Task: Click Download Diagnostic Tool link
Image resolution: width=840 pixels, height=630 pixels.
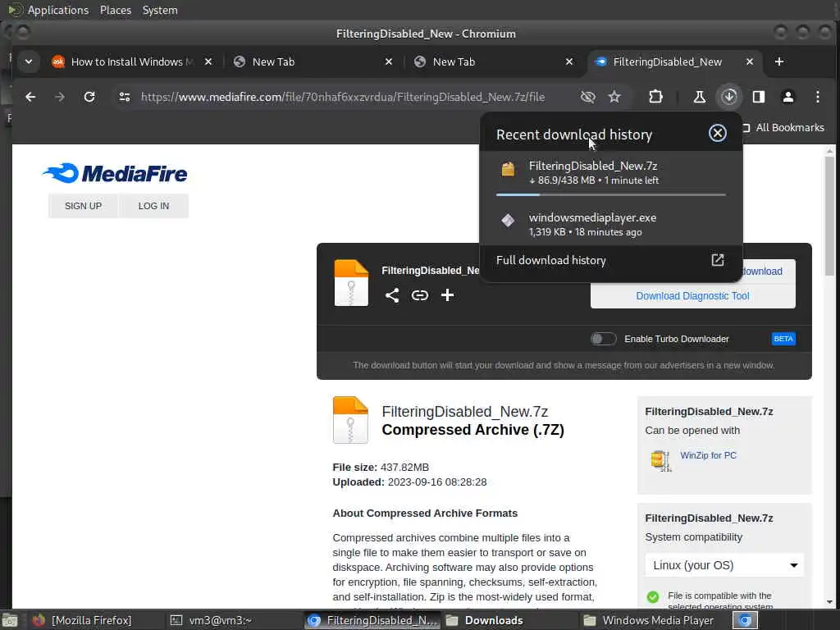Action: [692, 296]
